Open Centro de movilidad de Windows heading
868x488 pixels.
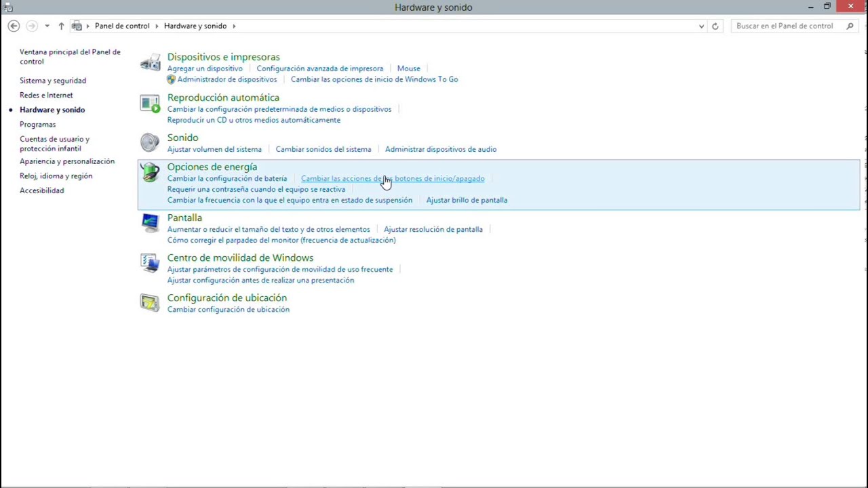click(x=240, y=258)
